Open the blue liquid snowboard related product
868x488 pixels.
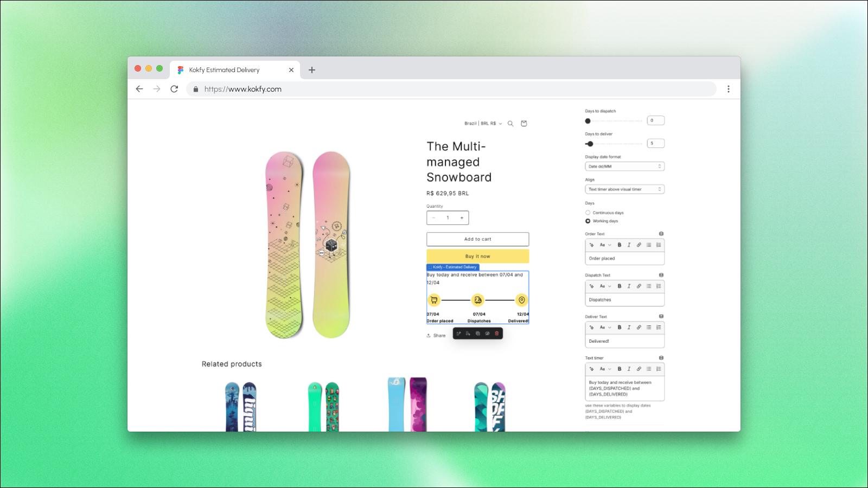click(240, 407)
